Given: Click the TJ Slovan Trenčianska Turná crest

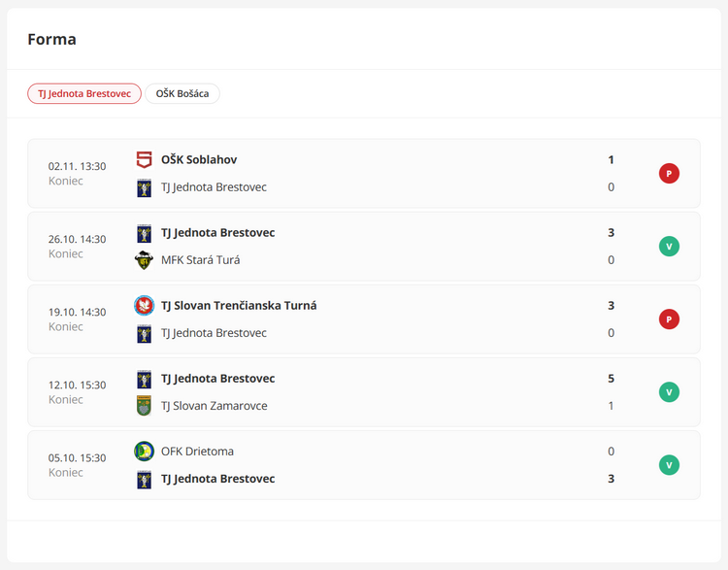Looking at the screenshot, I should pyautogui.click(x=144, y=306).
